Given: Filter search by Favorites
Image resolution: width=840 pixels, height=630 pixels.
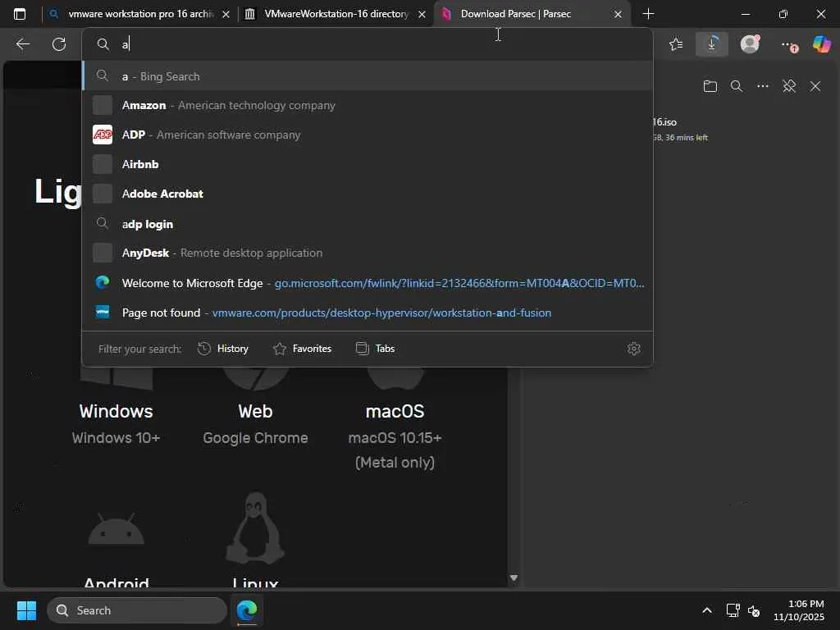Looking at the screenshot, I should click(302, 349).
